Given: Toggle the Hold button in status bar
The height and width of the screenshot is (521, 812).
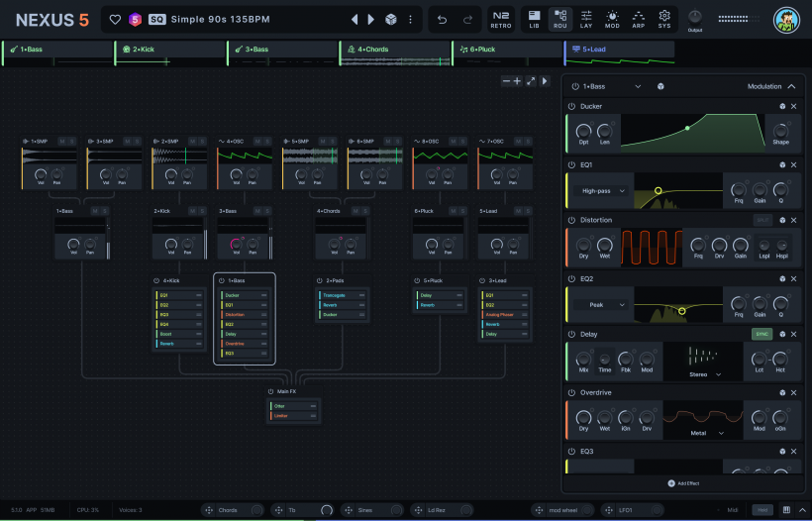Looking at the screenshot, I should [762, 510].
